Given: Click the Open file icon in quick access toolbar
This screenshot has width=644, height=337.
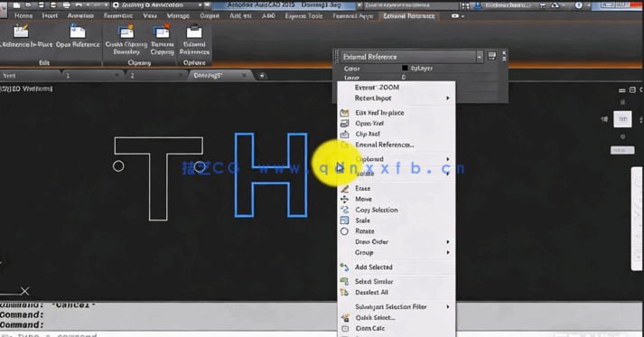Looking at the screenshot, I should click(x=28, y=5).
